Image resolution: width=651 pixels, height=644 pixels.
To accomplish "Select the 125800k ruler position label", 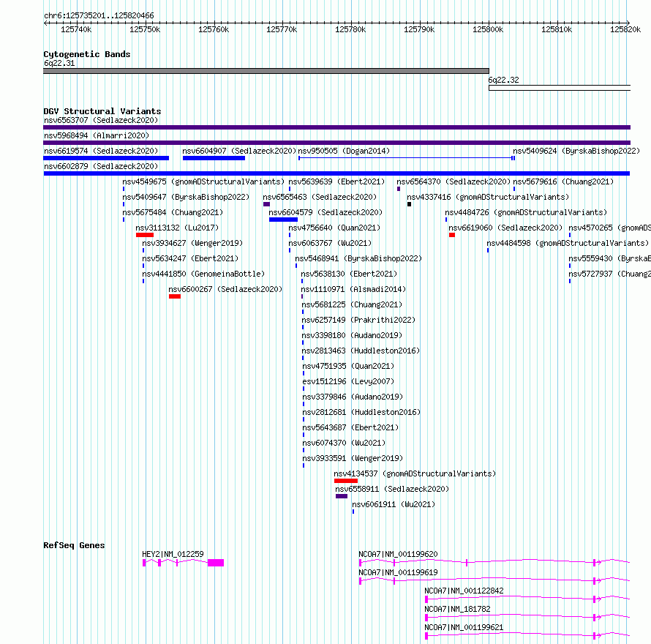I will [x=488, y=29].
